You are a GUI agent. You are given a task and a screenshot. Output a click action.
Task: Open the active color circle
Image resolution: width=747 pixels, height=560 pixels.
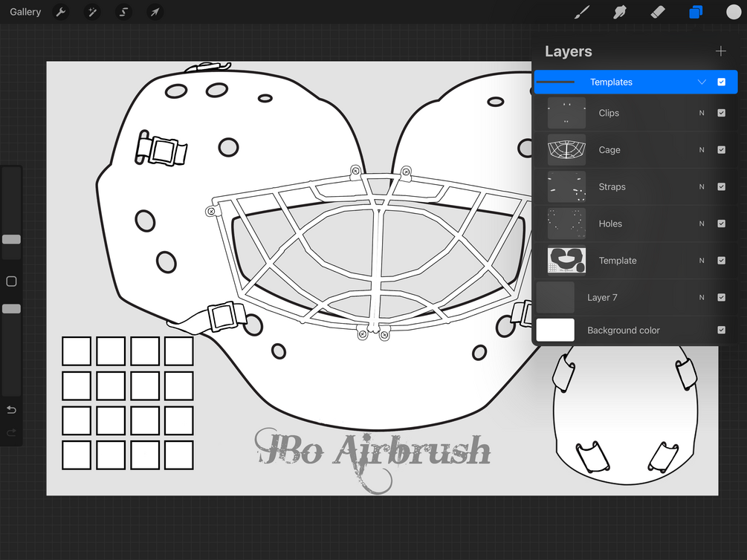[732, 12]
